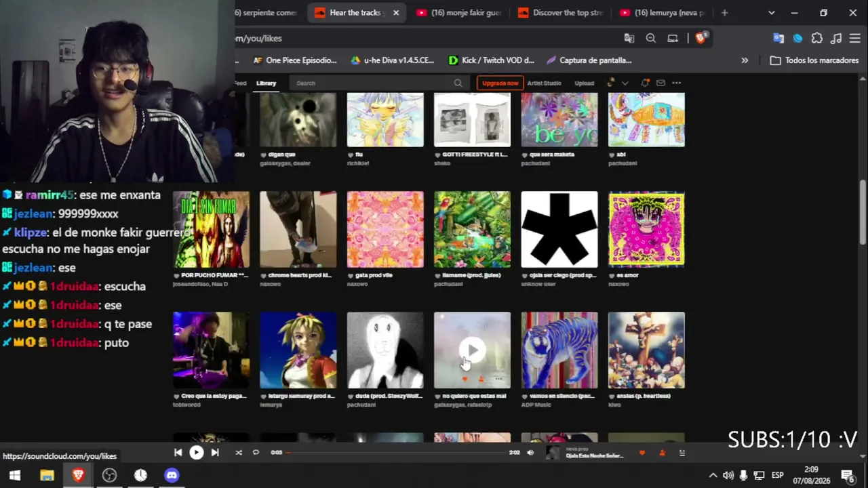Open the Google Translate extension
The image size is (868, 488).
click(x=778, y=39)
